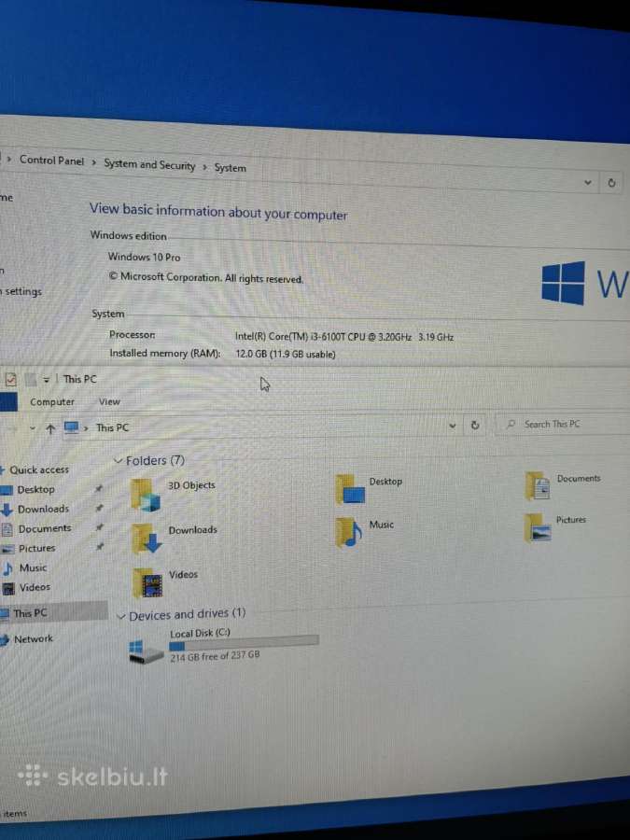Open the Explorer quick access toolbar customize dropdown
The width and height of the screenshot is (630, 840).
pyautogui.click(x=47, y=380)
